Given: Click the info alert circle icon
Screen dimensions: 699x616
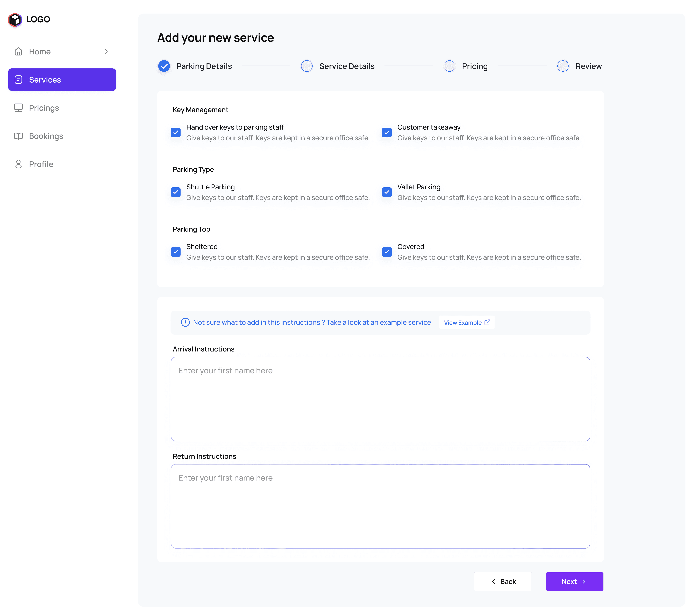Looking at the screenshot, I should point(185,323).
